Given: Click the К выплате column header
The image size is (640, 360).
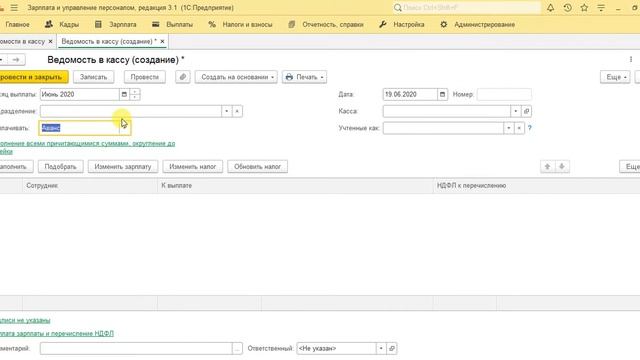Looking at the screenshot, I should click(x=295, y=186).
